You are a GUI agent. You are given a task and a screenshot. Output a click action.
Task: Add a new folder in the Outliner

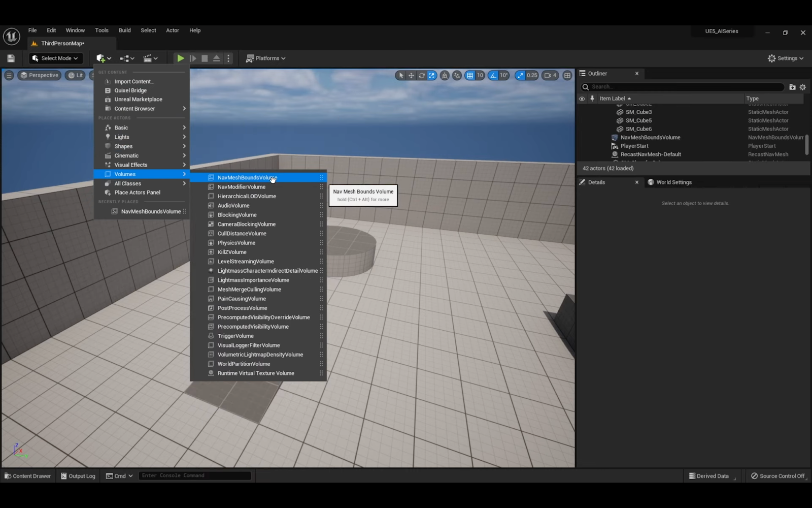click(792, 87)
